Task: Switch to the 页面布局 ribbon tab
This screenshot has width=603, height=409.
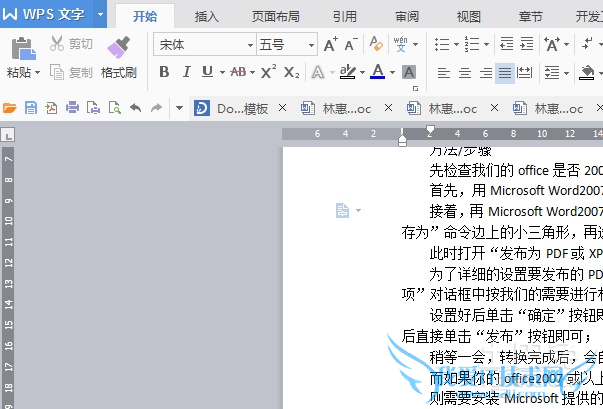Action: tap(276, 17)
